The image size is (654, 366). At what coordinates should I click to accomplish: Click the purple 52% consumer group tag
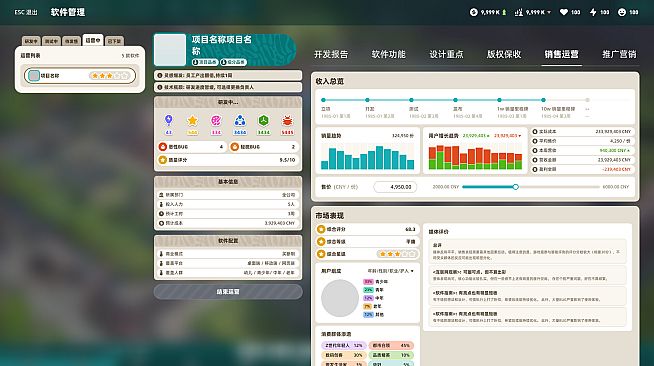(344, 345)
